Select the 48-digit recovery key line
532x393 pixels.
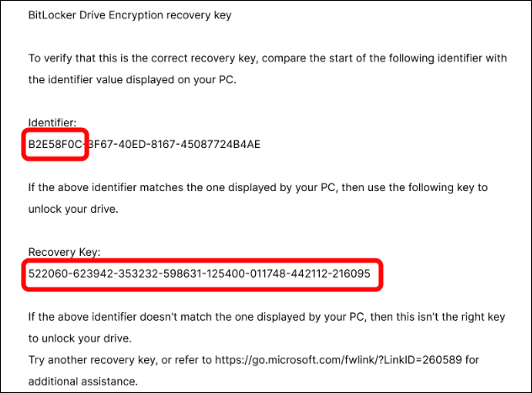click(199, 274)
